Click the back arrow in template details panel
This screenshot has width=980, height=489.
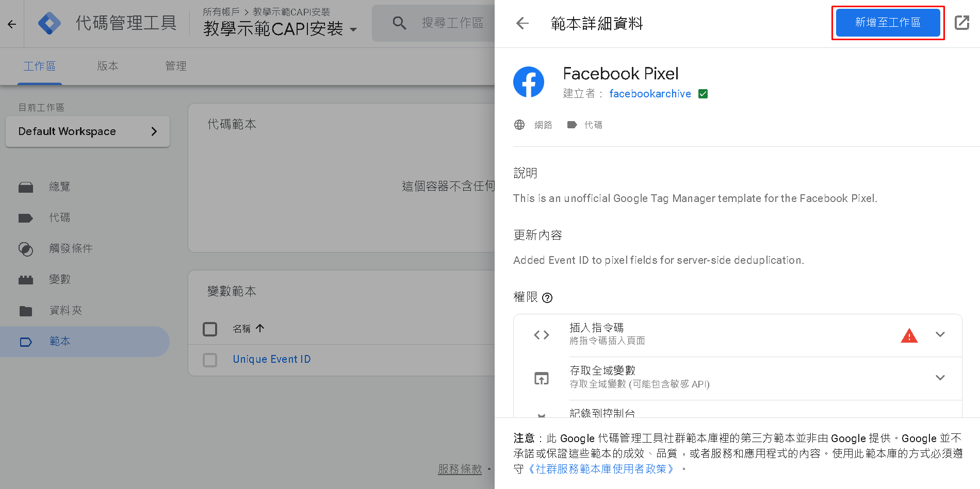coord(522,23)
